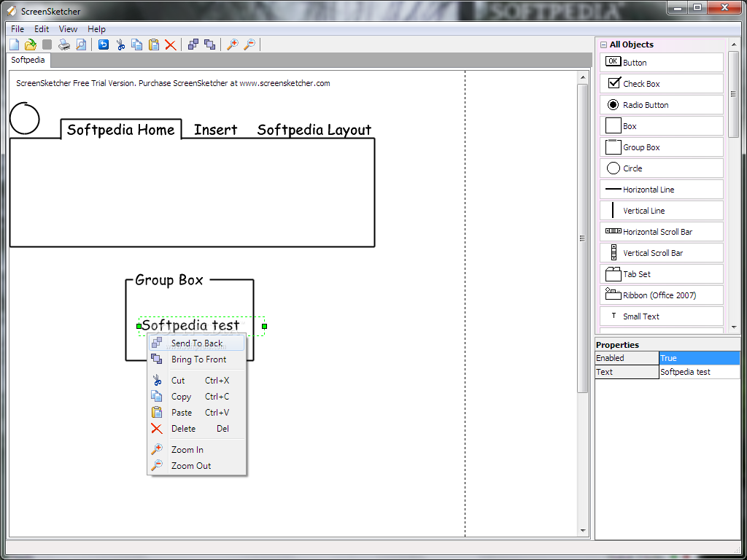Click the grayed-out Save toolbar icon

tap(47, 44)
